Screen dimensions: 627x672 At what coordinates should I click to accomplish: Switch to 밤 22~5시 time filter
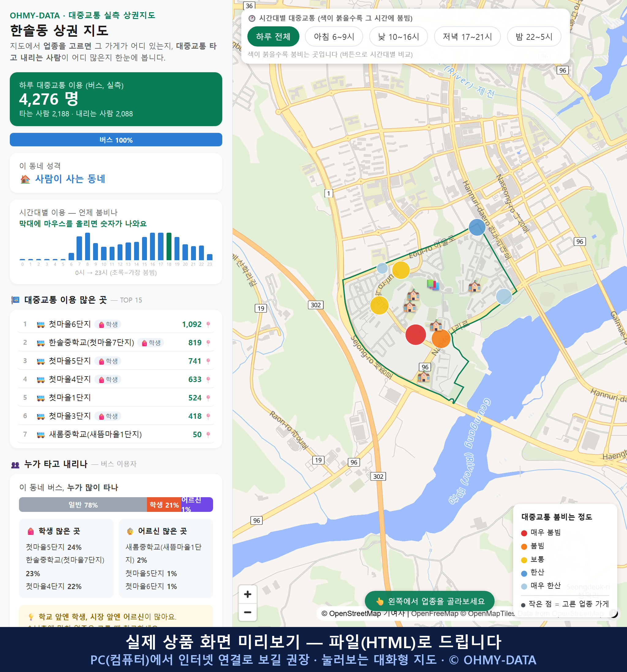click(x=534, y=36)
